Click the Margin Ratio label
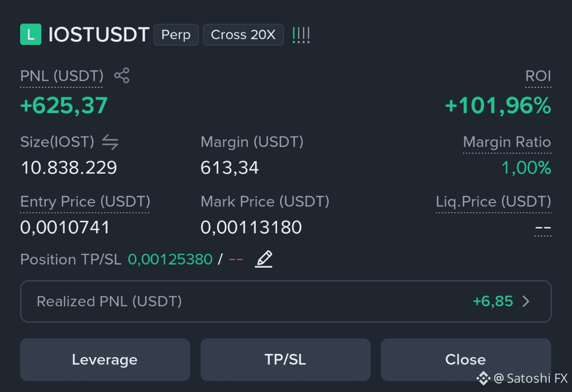 click(507, 142)
